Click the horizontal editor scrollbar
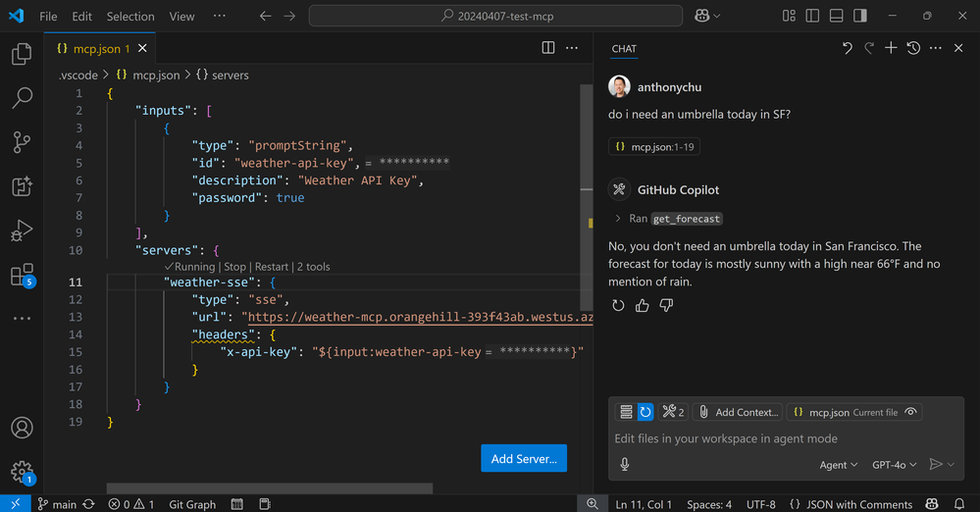This screenshot has height=512, width=980. (270, 487)
